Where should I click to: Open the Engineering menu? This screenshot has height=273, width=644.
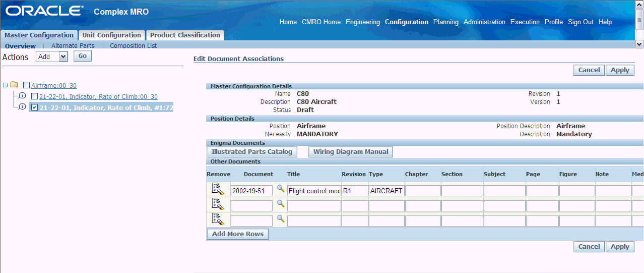363,22
